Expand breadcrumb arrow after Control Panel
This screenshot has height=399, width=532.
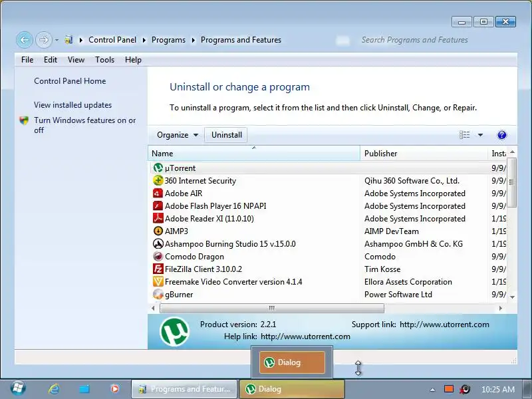[144, 40]
